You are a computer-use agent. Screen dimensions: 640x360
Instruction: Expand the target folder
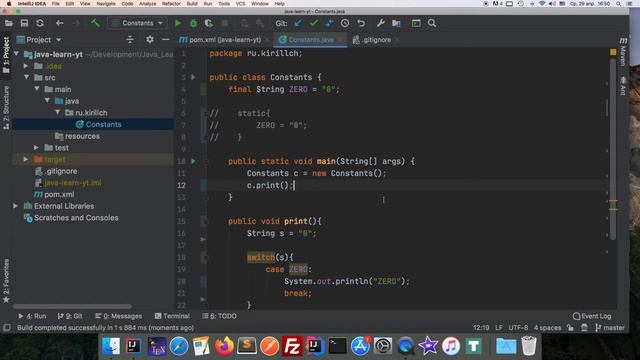[x=26, y=159]
